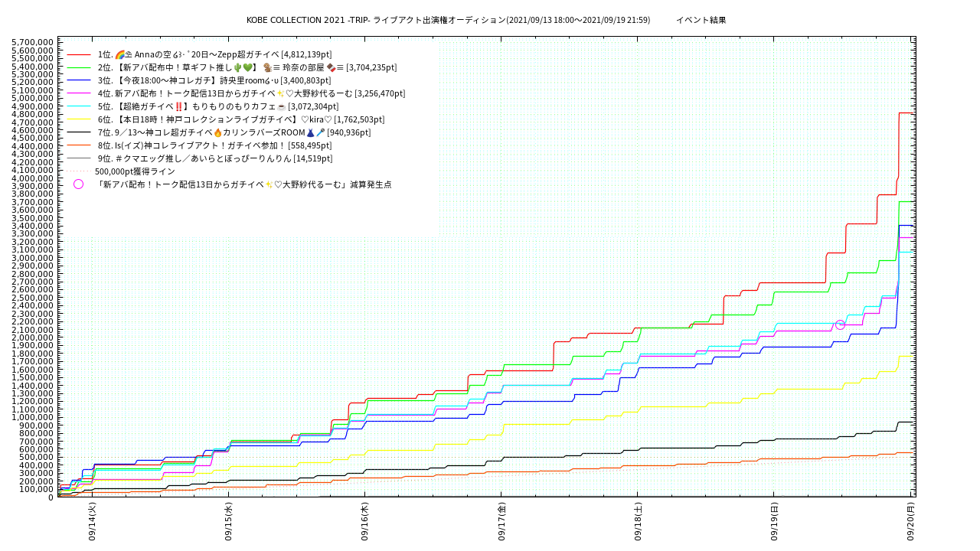Click the y-axis value 4,500,000

(x=32, y=138)
